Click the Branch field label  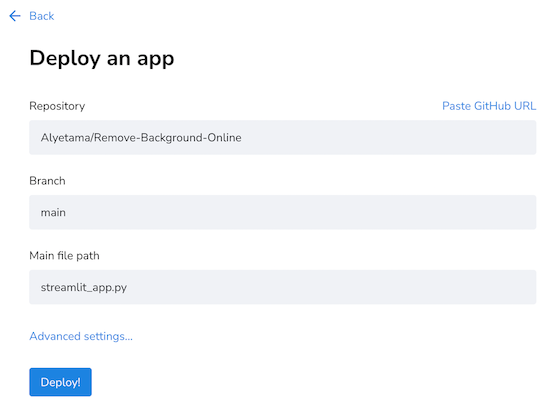point(47,181)
